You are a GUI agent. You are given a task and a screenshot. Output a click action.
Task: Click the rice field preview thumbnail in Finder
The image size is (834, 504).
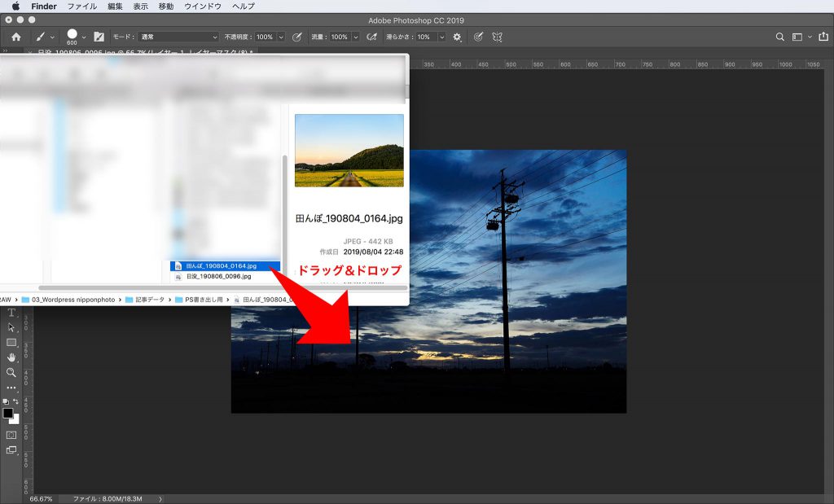pyautogui.click(x=349, y=151)
